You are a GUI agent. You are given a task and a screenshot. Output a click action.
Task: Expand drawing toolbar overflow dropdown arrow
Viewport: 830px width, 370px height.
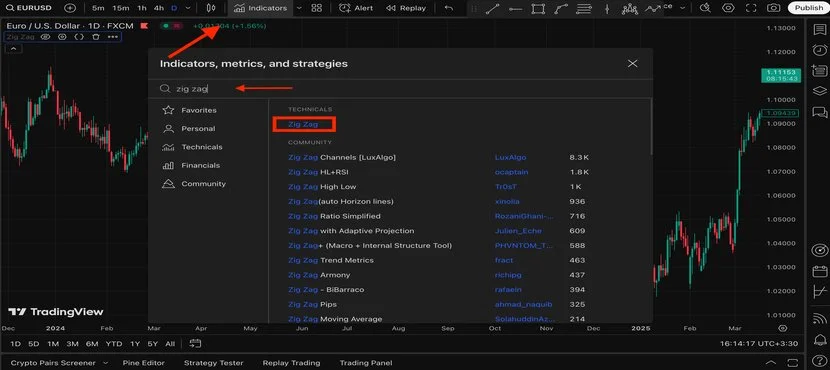pyautogui.click(x=683, y=8)
